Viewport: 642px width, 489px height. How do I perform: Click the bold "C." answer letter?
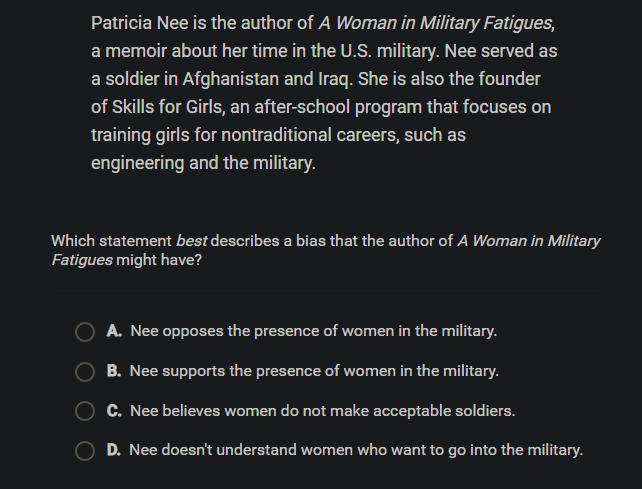coord(114,411)
